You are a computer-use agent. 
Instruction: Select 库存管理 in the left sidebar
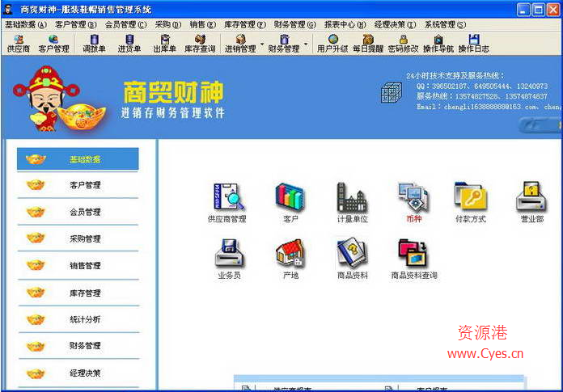pyautogui.click(x=78, y=293)
